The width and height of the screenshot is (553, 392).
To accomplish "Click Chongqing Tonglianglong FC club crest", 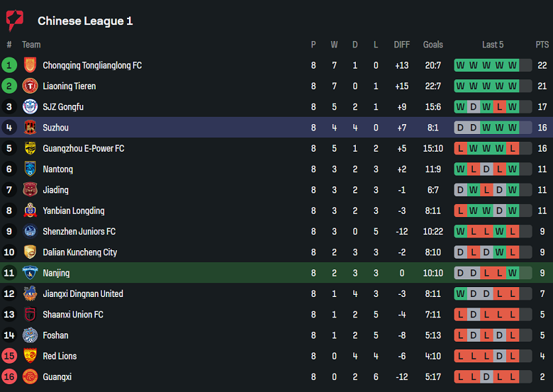I will coord(30,65).
